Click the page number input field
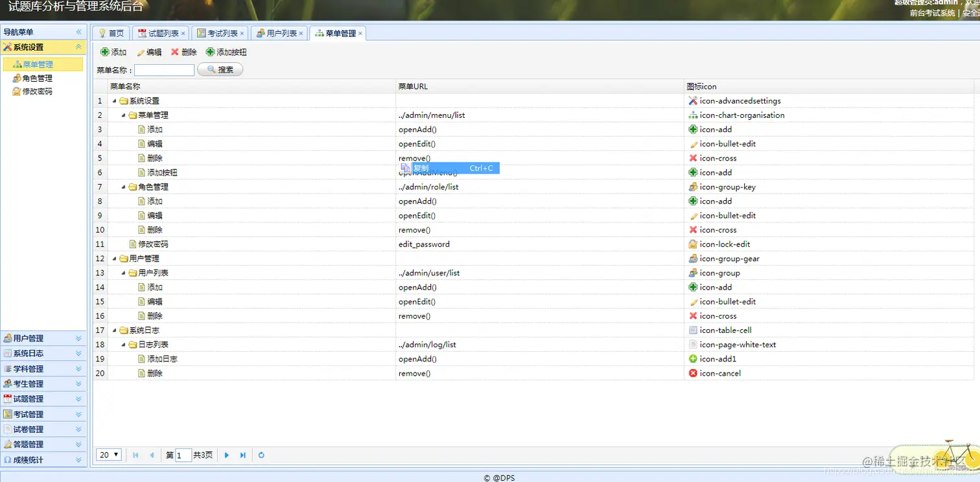Viewport: 980px width, 482px height. point(183,455)
